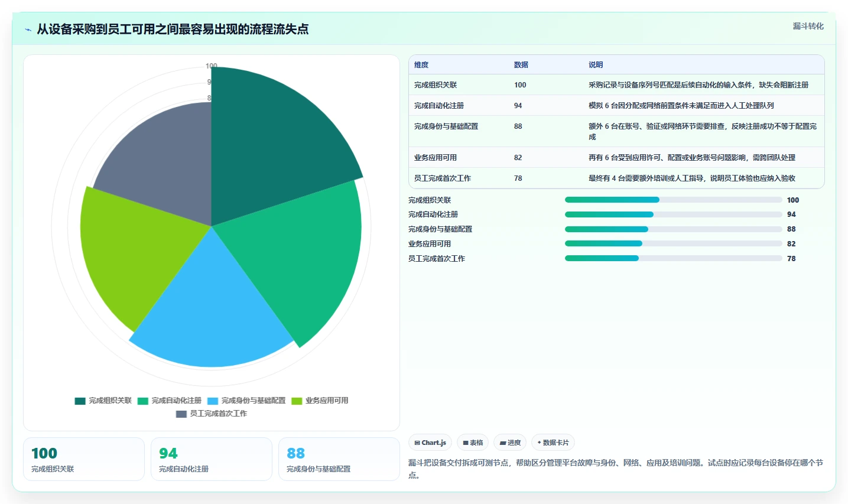
Task: Toggle the 完成组织关联 legend item
Action: pos(103,401)
